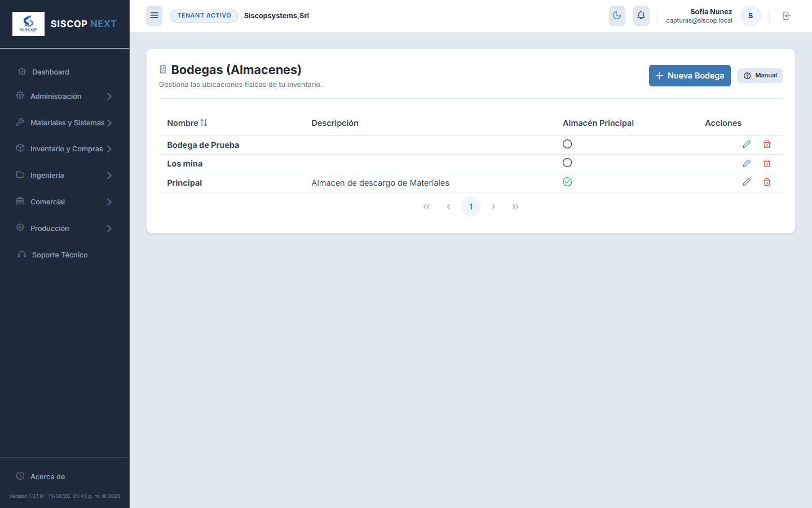Image resolution: width=812 pixels, height=508 pixels.
Task: Click the Dashboard home icon
Action: pos(22,71)
